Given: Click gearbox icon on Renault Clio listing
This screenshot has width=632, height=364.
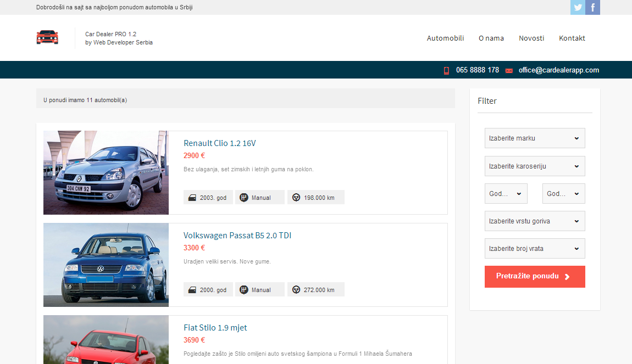Looking at the screenshot, I should 244,198.
